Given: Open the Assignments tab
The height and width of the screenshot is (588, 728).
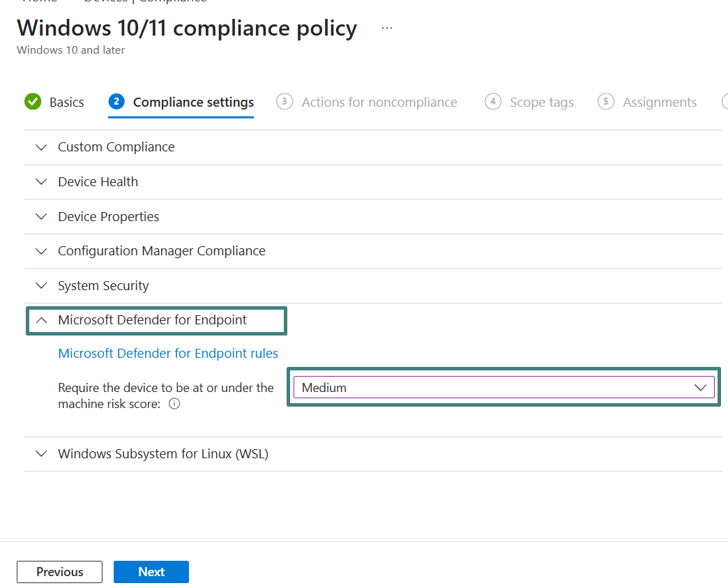Looking at the screenshot, I should pyautogui.click(x=659, y=103).
